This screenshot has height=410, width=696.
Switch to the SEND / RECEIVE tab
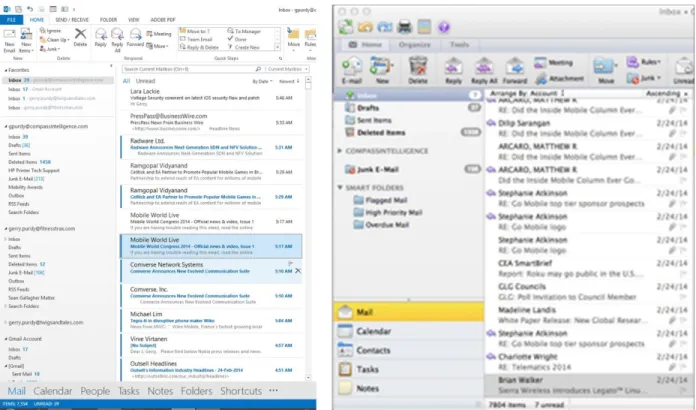coord(71,20)
